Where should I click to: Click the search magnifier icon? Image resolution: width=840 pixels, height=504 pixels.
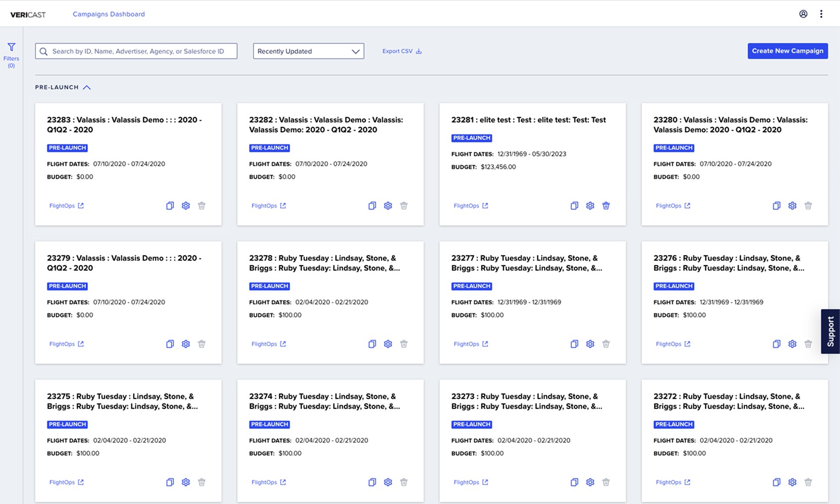[x=44, y=51]
